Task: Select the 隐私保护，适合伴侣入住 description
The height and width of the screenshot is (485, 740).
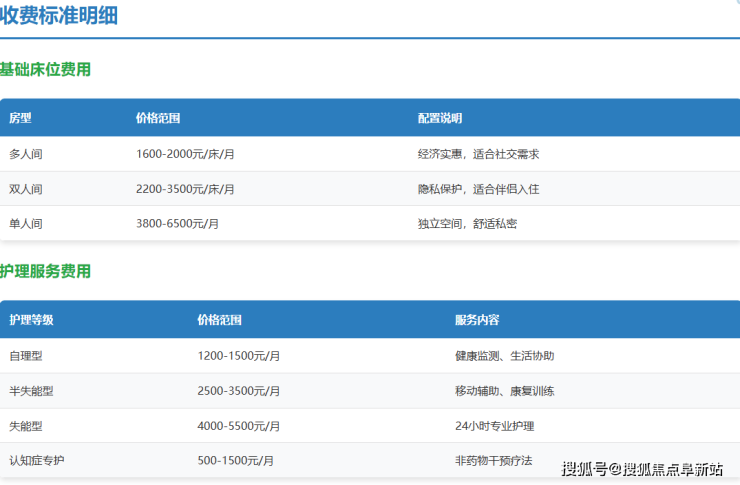Action: [x=478, y=189]
